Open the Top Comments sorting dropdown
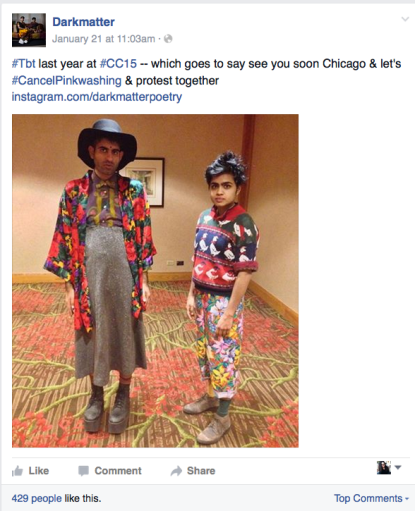 371,498
